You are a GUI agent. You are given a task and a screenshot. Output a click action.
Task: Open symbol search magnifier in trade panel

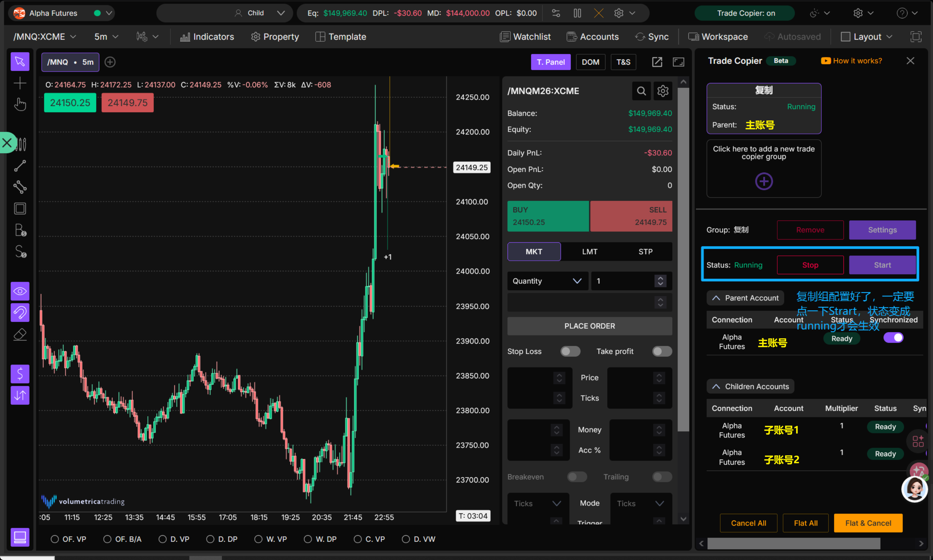point(641,91)
